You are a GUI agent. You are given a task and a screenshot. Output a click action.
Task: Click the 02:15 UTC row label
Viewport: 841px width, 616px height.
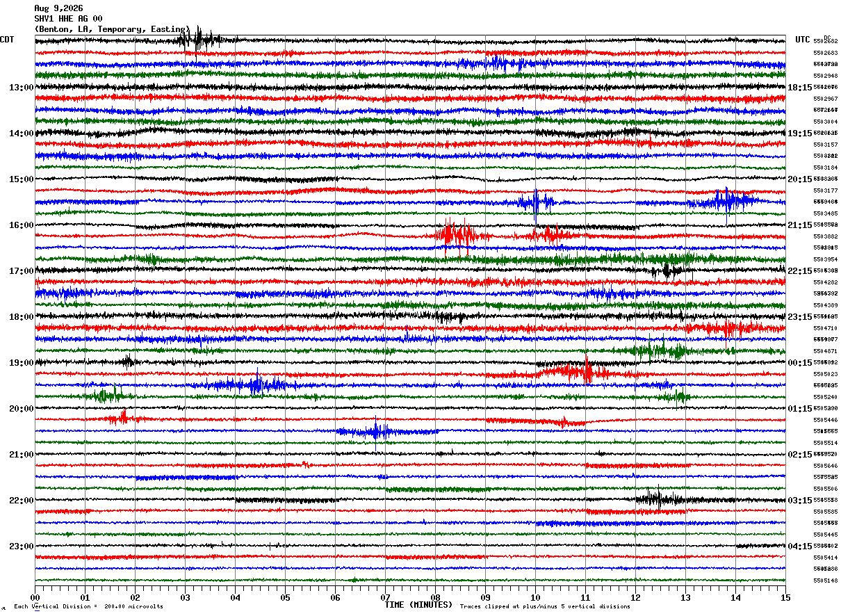point(800,454)
